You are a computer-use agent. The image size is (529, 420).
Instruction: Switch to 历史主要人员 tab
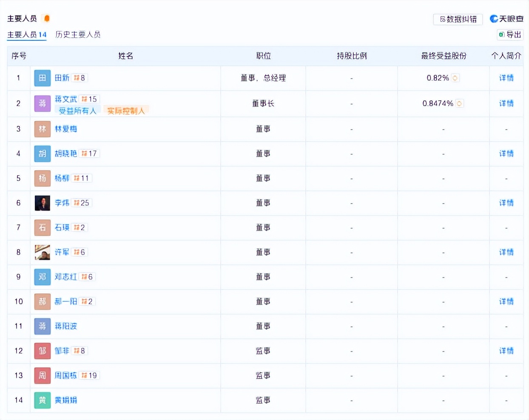[78, 34]
